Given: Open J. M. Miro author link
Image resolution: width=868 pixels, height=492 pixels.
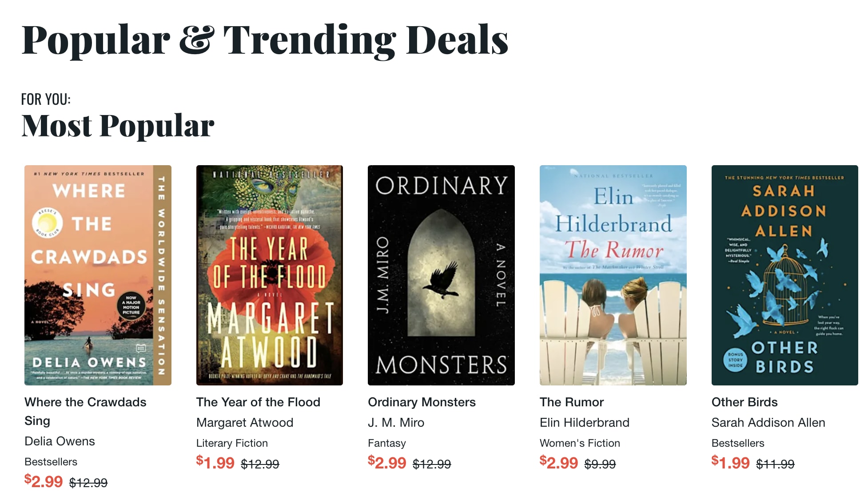Looking at the screenshot, I should [x=396, y=422].
